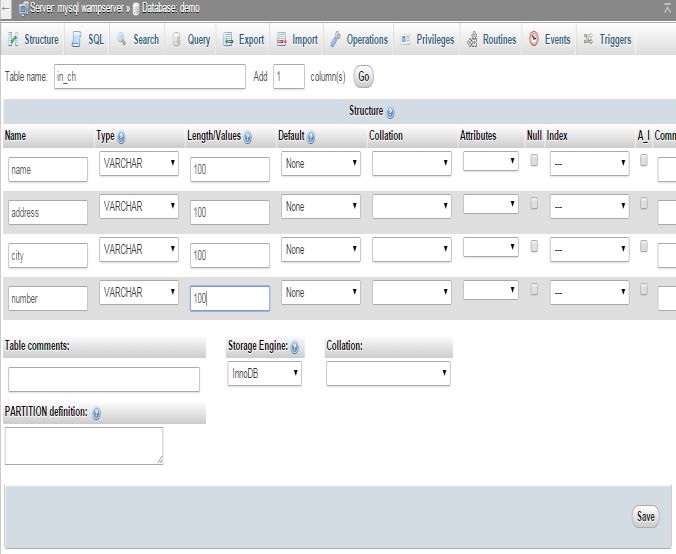Open Type dropdown for number row
676x554 pixels.
(139, 292)
